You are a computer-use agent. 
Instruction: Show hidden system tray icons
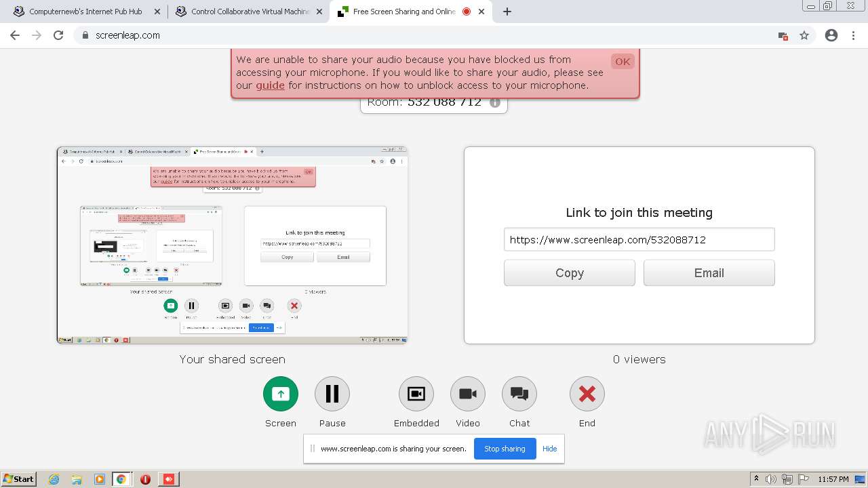coord(757,479)
